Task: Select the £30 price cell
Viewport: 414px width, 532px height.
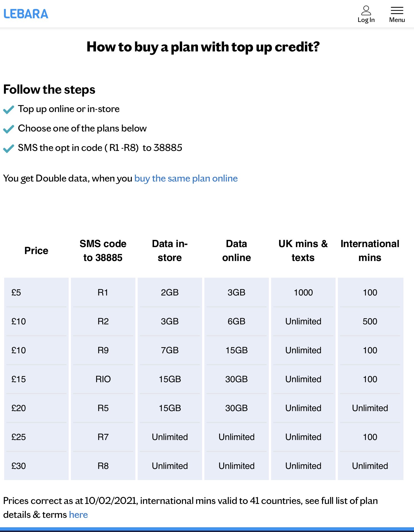Action: 36,466
